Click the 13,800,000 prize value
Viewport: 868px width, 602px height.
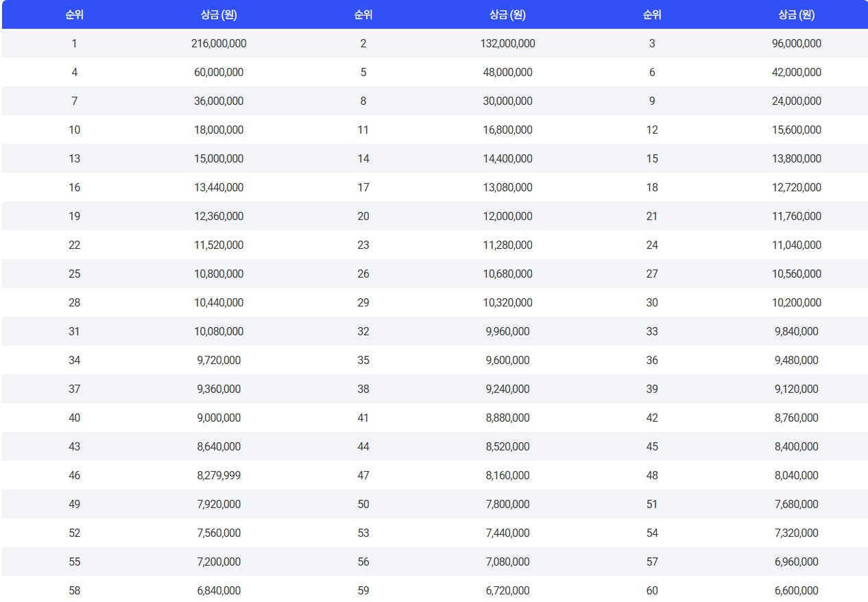tap(797, 158)
